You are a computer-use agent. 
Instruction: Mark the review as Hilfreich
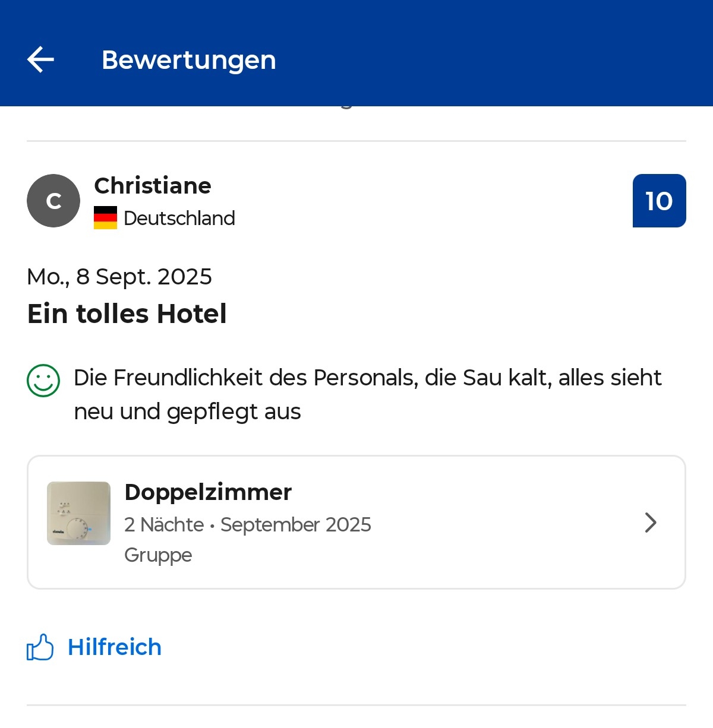tap(115, 647)
